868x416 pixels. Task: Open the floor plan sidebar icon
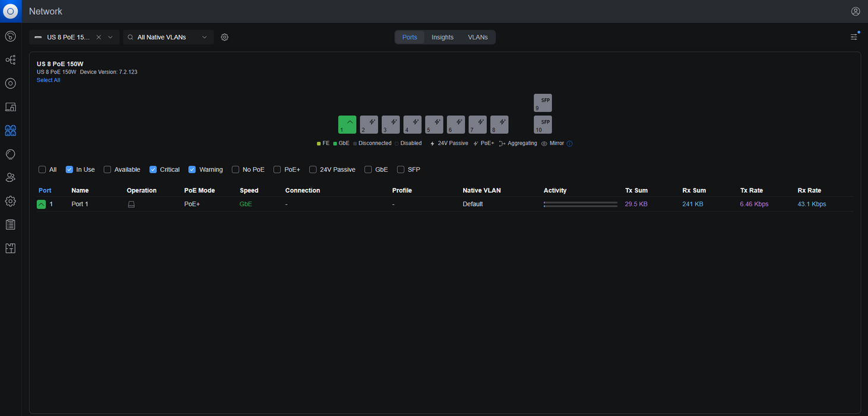coord(11,248)
